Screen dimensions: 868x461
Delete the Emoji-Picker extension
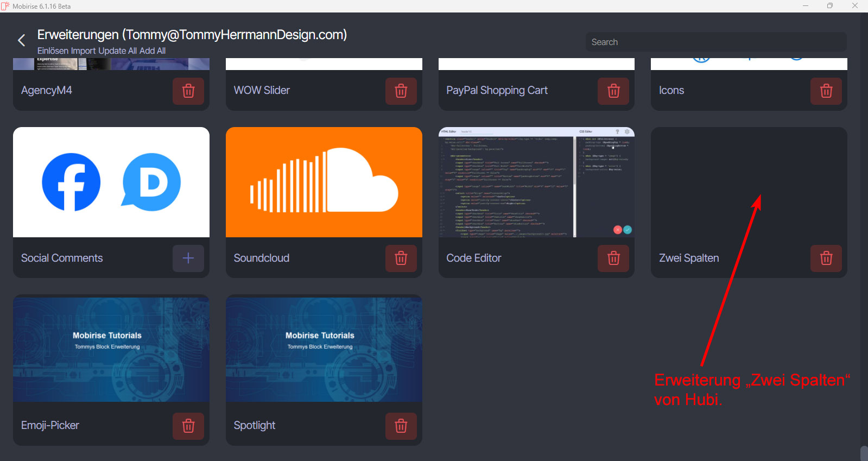(188, 426)
